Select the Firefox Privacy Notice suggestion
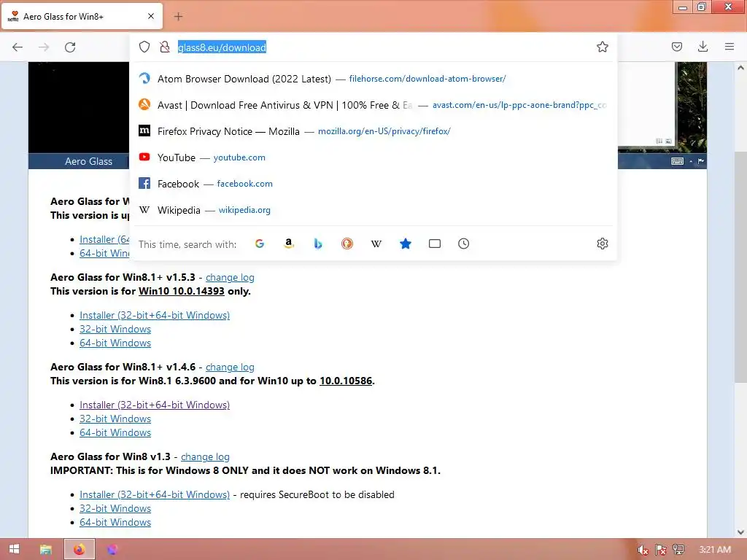Viewport: 747px width, 560px height. coord(373,131)
